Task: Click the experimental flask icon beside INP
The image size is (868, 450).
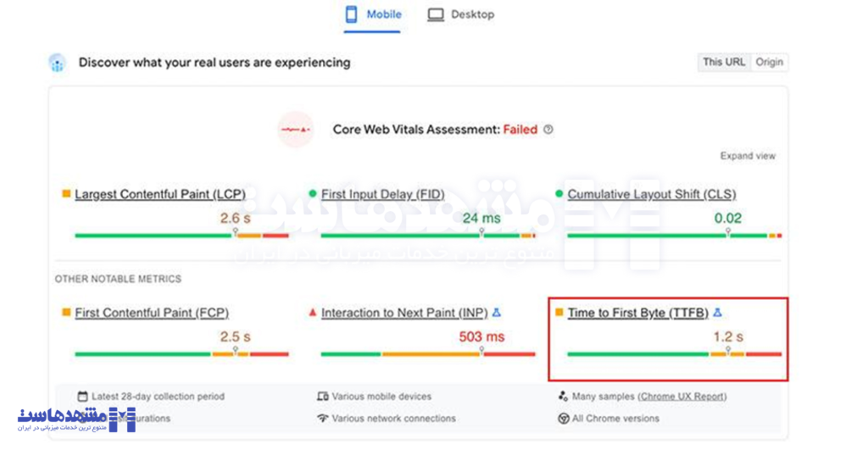Action: (497, 313)
